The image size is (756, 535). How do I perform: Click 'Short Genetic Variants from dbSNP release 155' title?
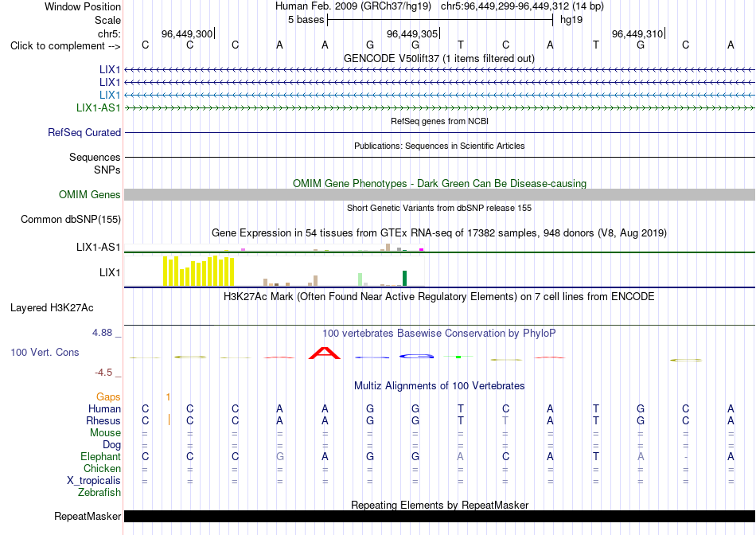click(x=439, y=208)
